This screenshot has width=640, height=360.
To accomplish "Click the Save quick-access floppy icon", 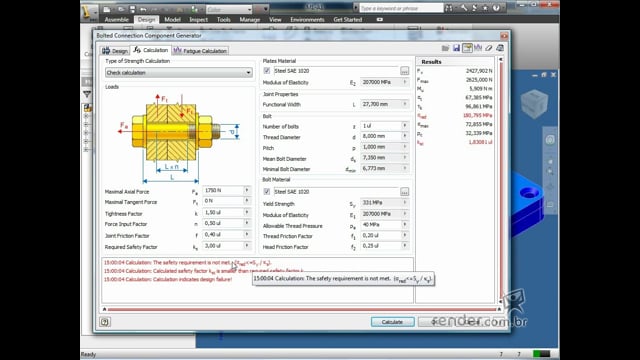I will (x=132, y=9).
